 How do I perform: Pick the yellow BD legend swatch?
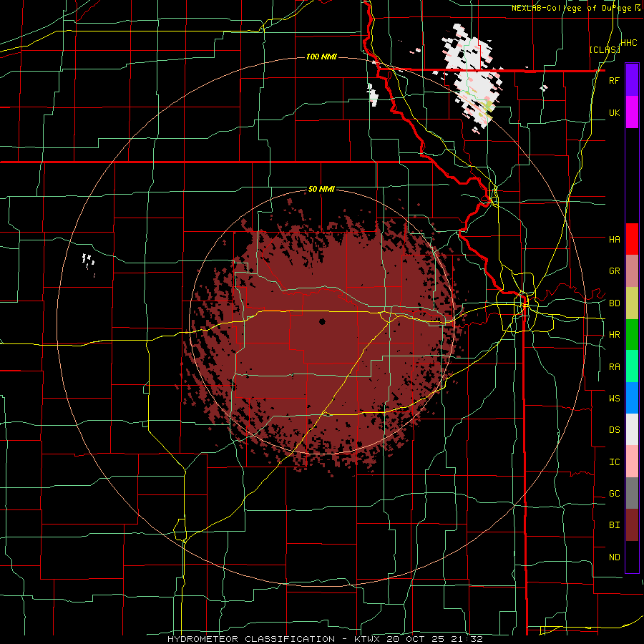tap(632, 303)
